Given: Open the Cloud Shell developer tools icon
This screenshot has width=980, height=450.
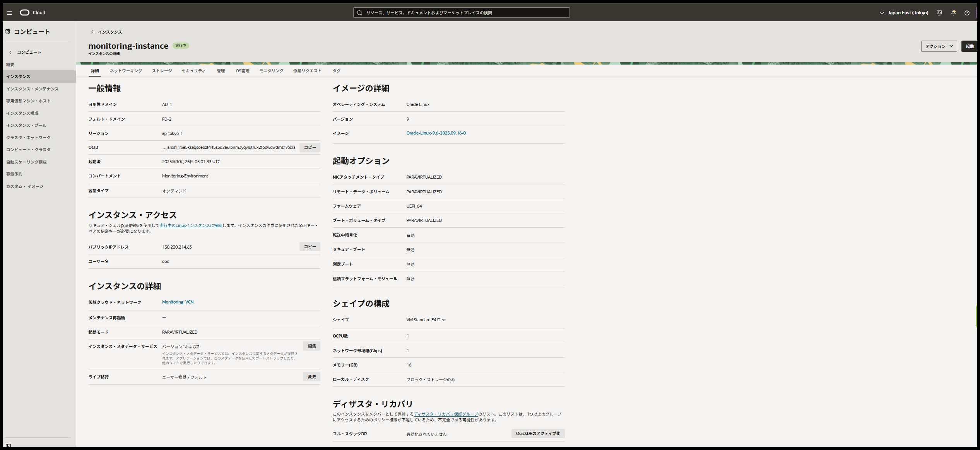Looking at the screenshot, I should pyautogui.click(x=939, y=13).
